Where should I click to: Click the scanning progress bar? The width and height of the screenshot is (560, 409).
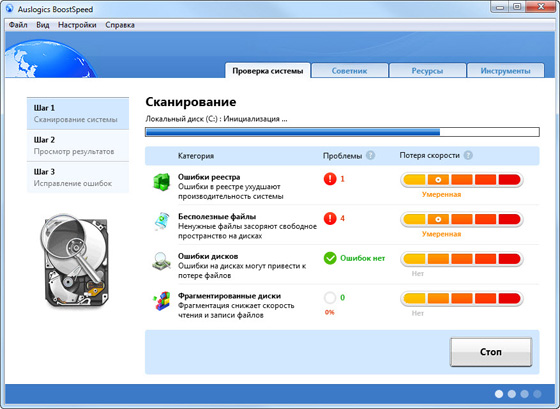[342, 132]
